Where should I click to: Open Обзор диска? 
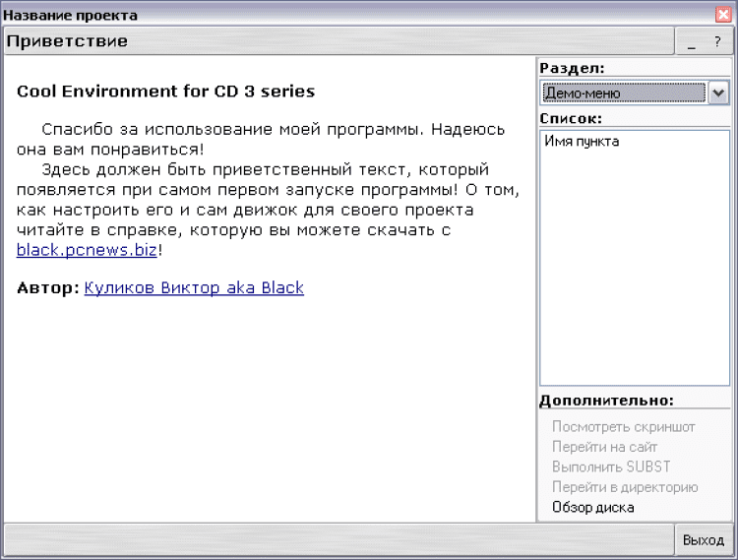point(592,508)
